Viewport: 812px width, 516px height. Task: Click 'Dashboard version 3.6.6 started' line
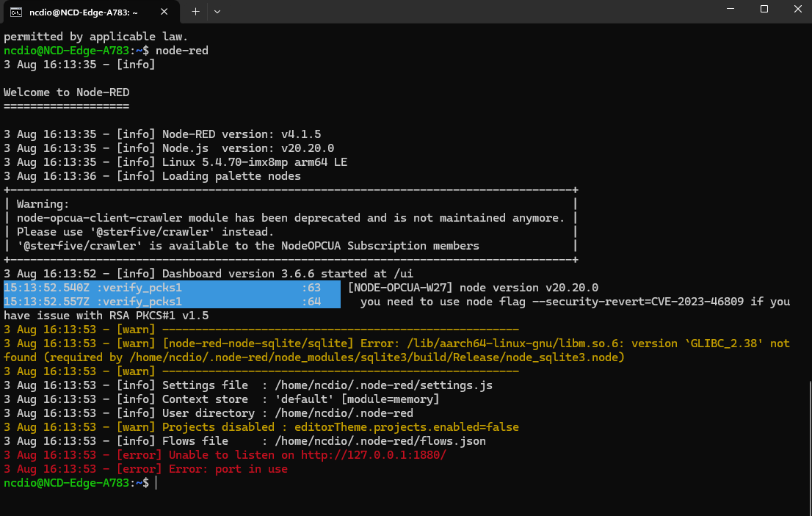[x=209, y=274]
